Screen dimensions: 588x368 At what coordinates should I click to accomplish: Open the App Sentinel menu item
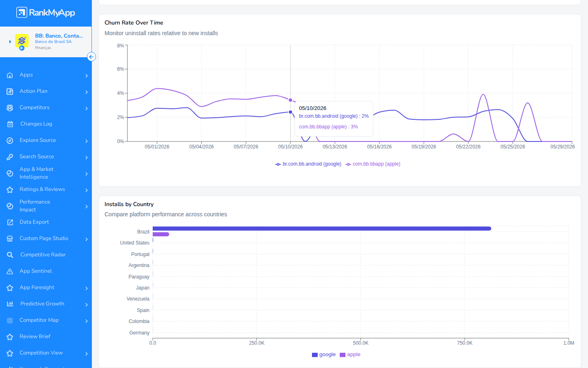(46, 271)
